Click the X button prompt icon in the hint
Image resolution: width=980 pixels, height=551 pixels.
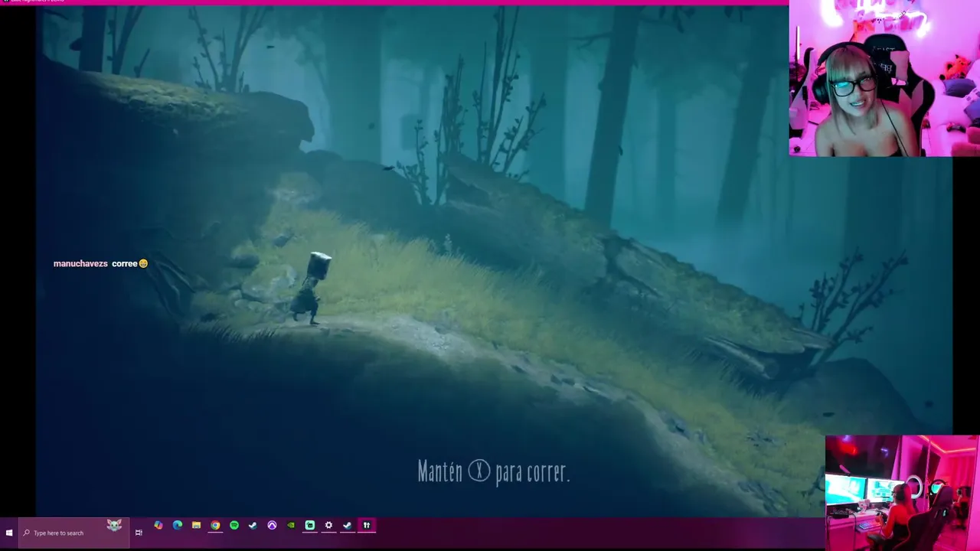point(479,471)
